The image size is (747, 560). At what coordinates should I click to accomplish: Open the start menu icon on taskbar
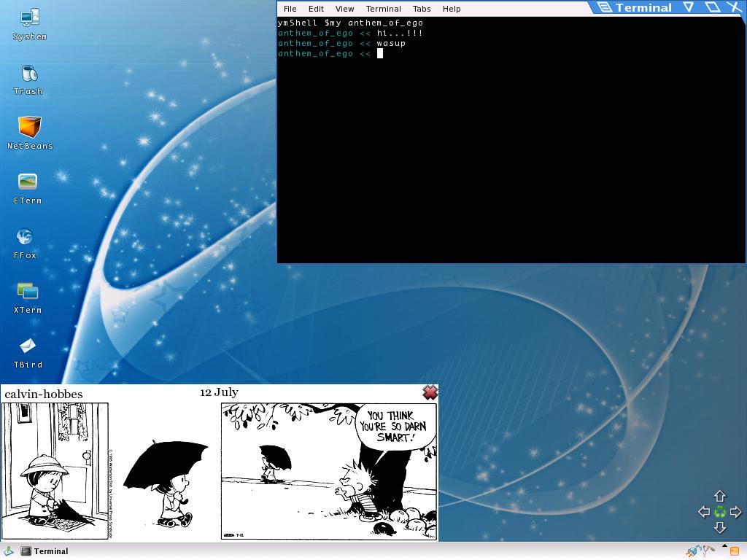pyautogui.click(x=9, y=551)
